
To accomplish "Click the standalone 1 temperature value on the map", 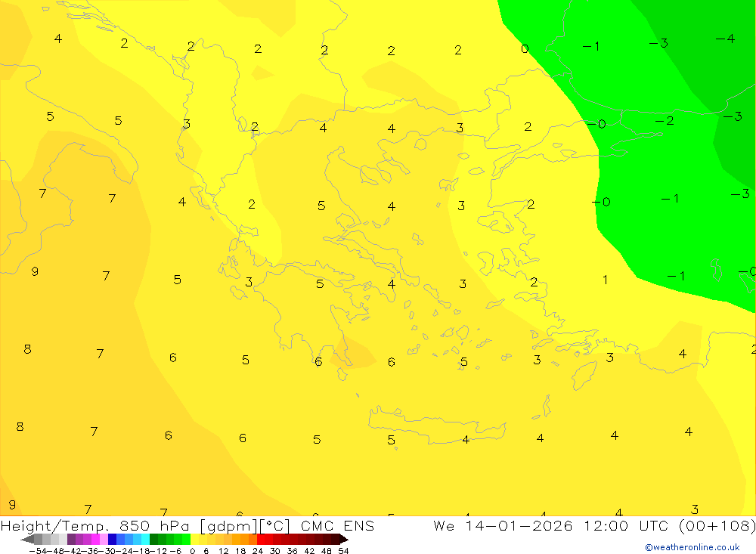I will click(605, 280).
